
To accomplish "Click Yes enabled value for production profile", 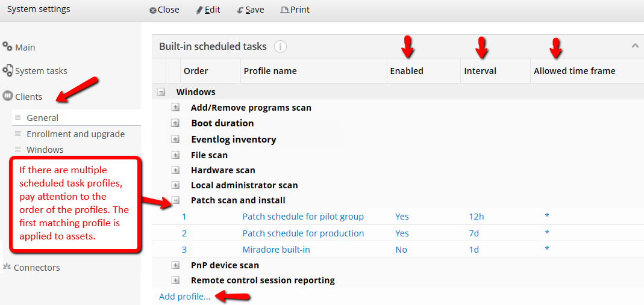I will click(x=402, y=233).
